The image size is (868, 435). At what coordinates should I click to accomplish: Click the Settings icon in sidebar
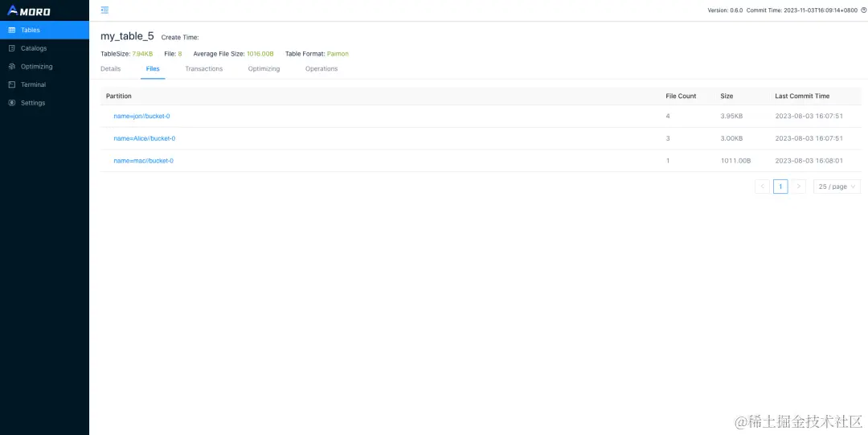[x=11, y=103]
